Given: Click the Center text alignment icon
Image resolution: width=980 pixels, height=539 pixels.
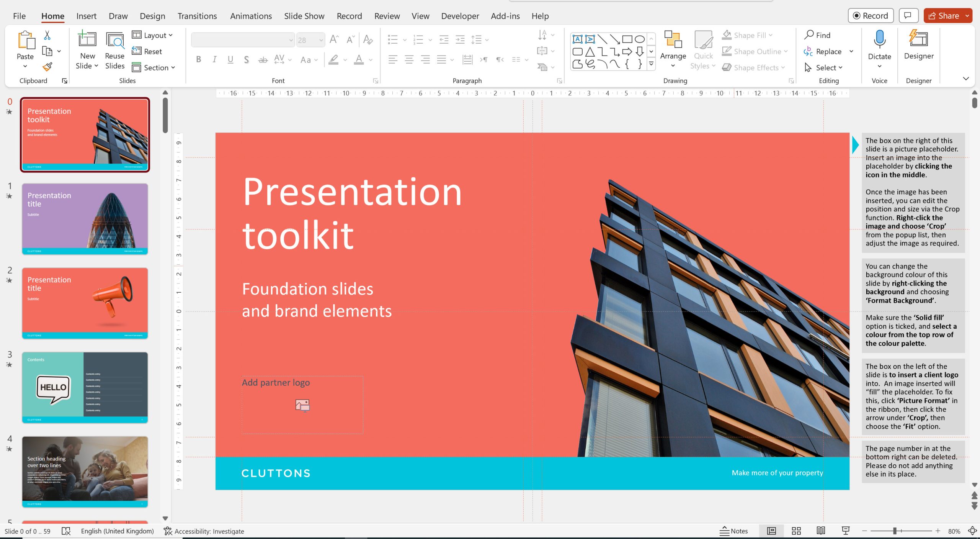Looking at the screenshot, I should coord(409,60).
